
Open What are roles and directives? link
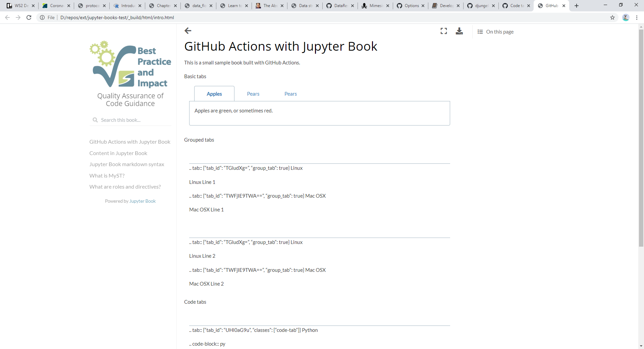click(x=125, y=187)
